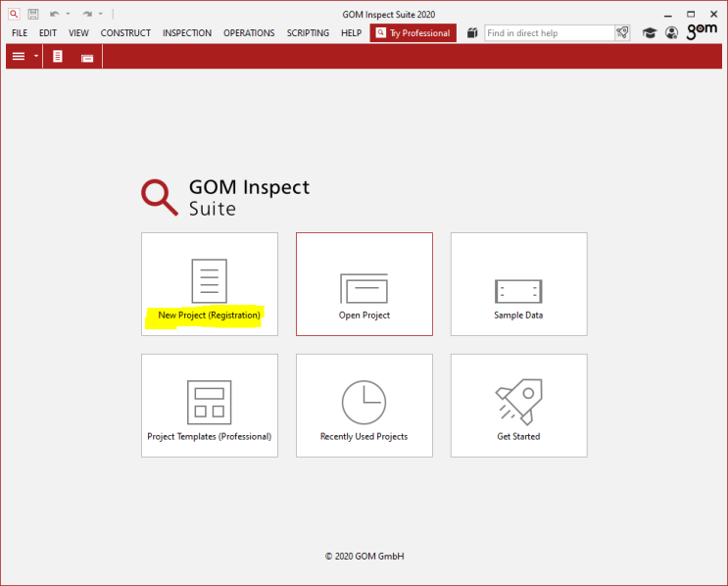Open the user account icon

coord(671,33)
